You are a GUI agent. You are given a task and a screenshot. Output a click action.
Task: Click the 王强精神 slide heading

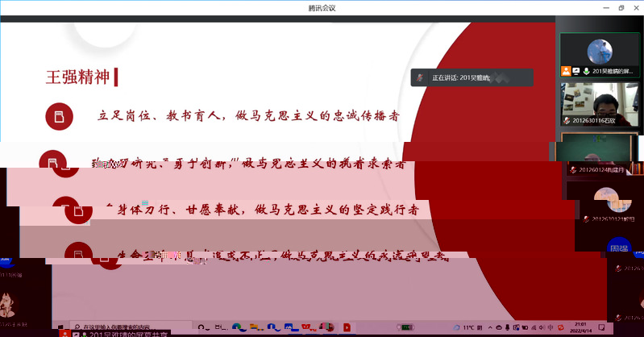point(77,78)
